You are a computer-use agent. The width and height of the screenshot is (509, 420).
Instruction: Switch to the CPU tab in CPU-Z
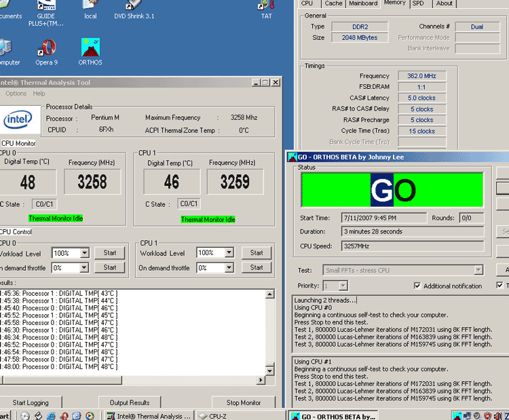(307, 3)
